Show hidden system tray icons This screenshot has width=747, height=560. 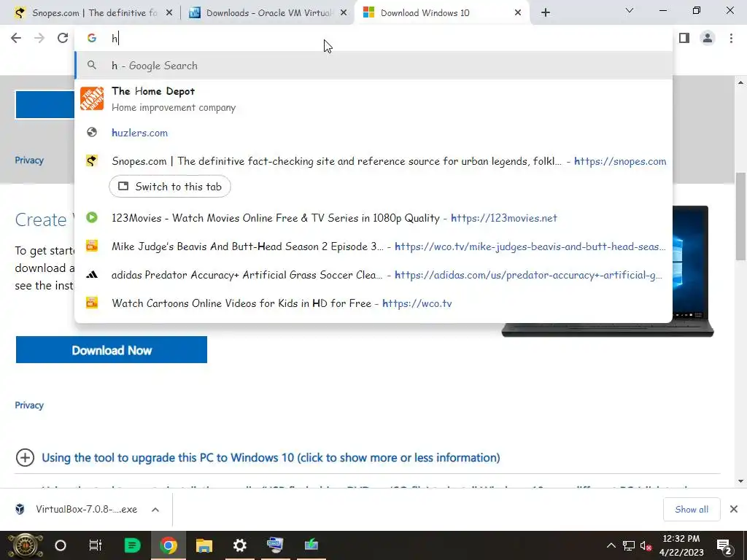click(x=611, y=545)
